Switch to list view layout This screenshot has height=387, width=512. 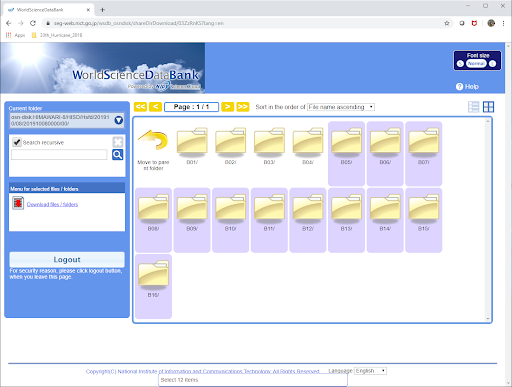point(473,107)
